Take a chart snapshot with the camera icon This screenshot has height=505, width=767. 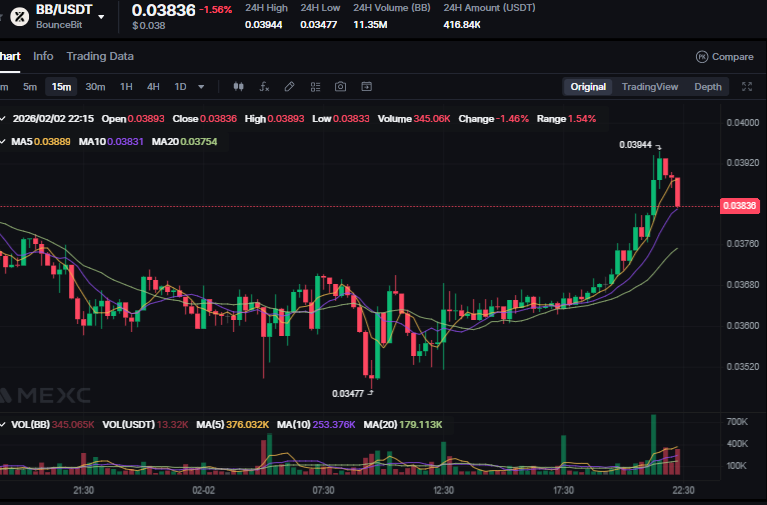click(340, 87)
